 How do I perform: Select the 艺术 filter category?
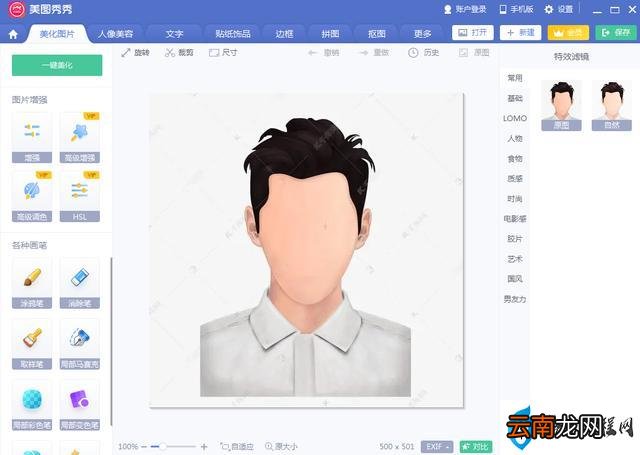(515, 259)
